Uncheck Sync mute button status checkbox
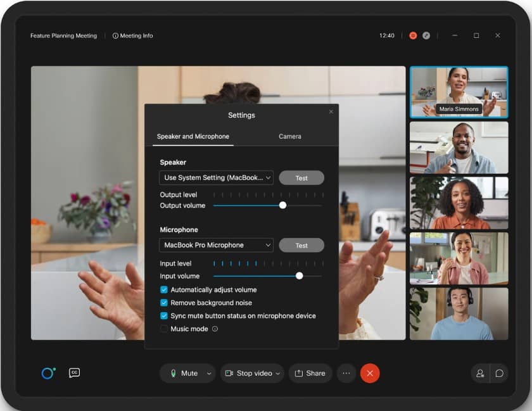This screenshot has height=411, width=532. click(x=164, y=316)
